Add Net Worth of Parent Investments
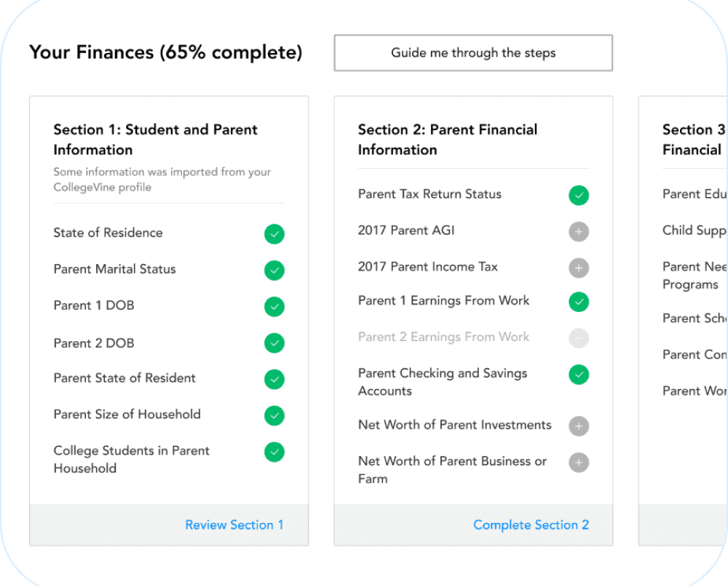728x587 pixels. (x=579, y=426)
